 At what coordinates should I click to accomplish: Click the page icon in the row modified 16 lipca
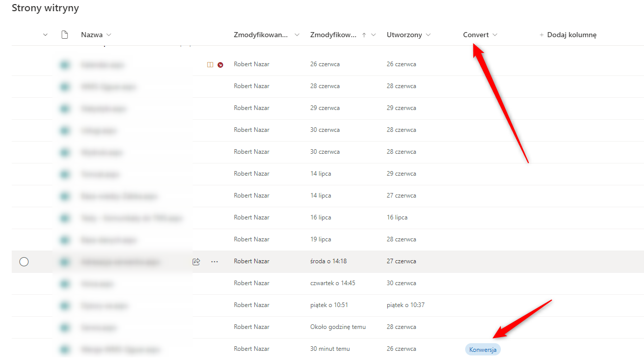[64, 218]
